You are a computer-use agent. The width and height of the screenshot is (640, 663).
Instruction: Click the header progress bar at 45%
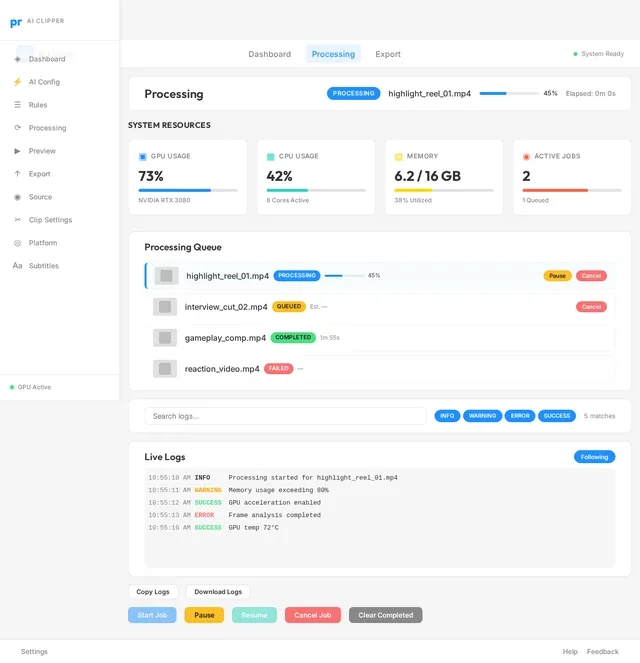click(509, 93)
